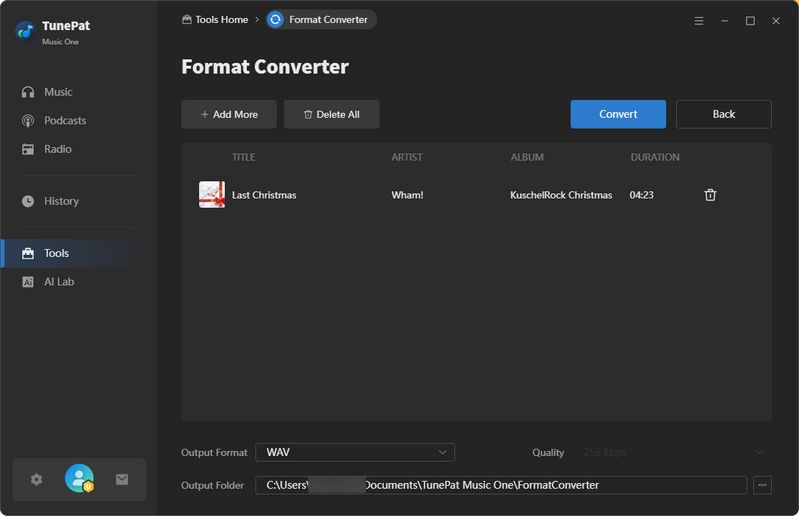
Task: Minimize the TunePat window
Action: point(724,21)
